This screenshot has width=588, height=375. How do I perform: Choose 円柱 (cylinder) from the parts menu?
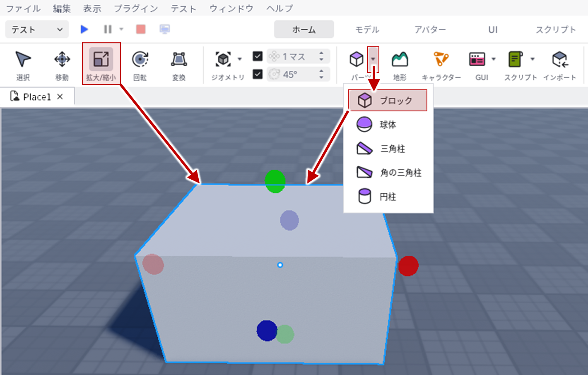point(388,197)
